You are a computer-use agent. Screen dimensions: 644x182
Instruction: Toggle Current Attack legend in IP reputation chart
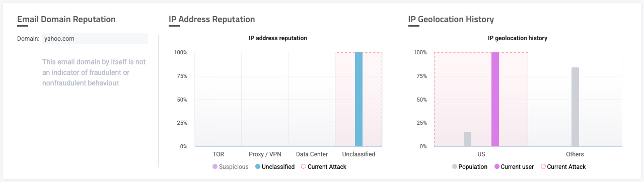324,167
